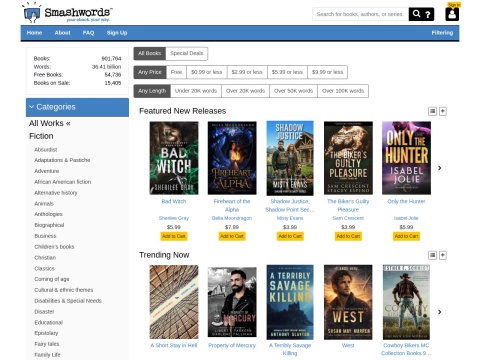Viewport: 480px width, 360px height.
Task: Open Cowboy Bikers MC Collection link
Action: click(x=406, y=349)
